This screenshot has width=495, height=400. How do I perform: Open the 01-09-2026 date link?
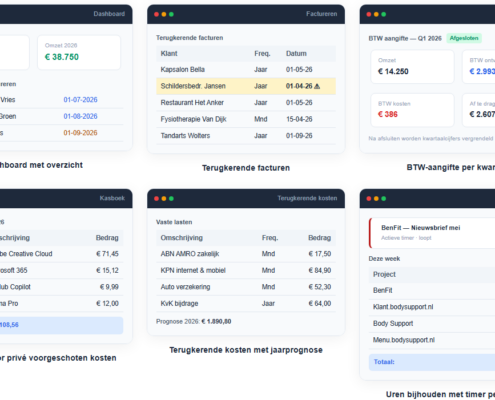click(x=80, y=133)
